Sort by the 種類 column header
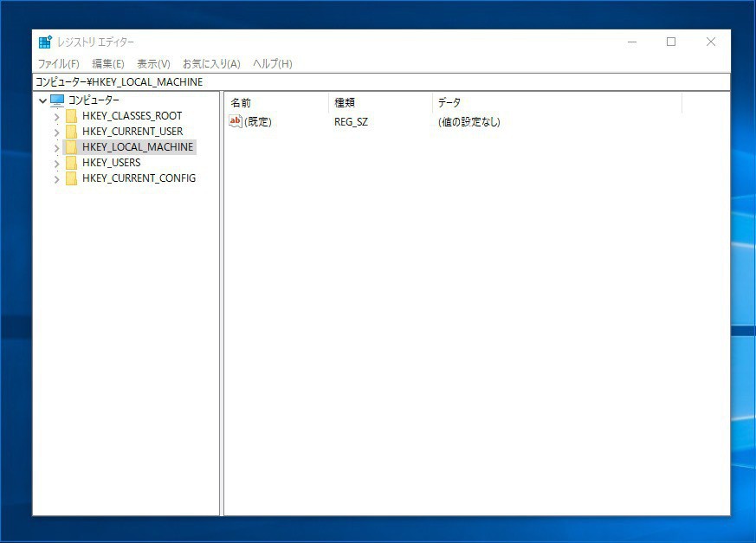Image resolution: width=756 pixels, height=543 pixels. [381, 103]
